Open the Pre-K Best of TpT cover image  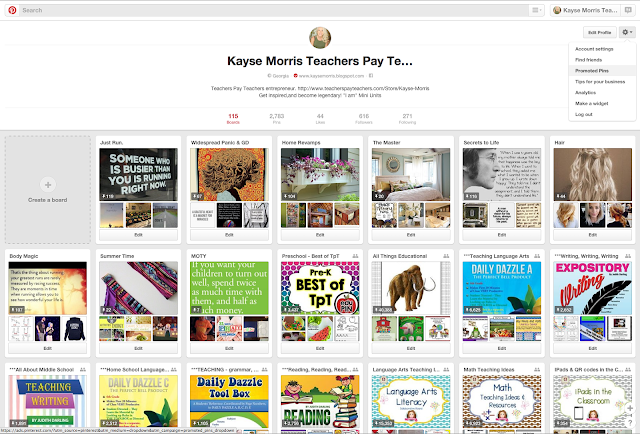click(x=320, y=288)
